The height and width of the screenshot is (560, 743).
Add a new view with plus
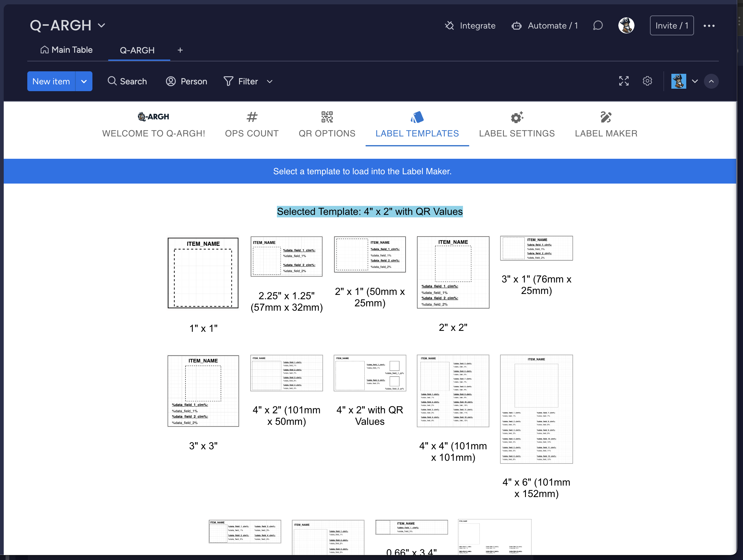(x=180, y=50)
